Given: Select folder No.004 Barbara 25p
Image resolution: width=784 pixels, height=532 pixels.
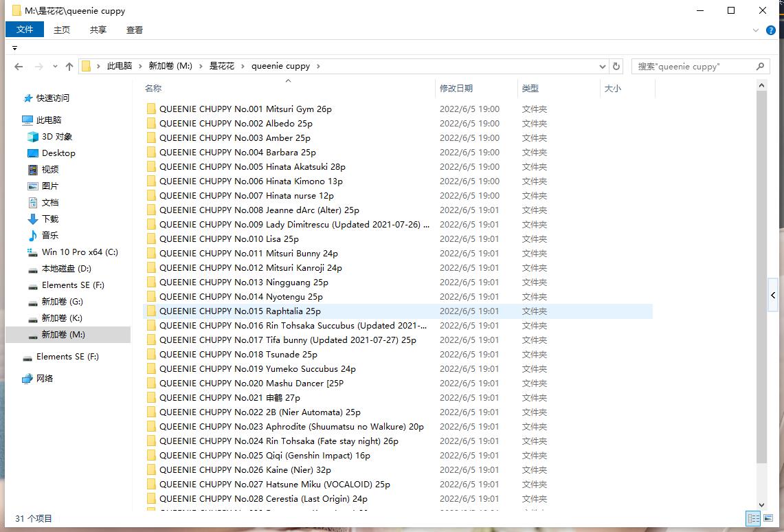Looking at the screenshot, I should point(398,153).
